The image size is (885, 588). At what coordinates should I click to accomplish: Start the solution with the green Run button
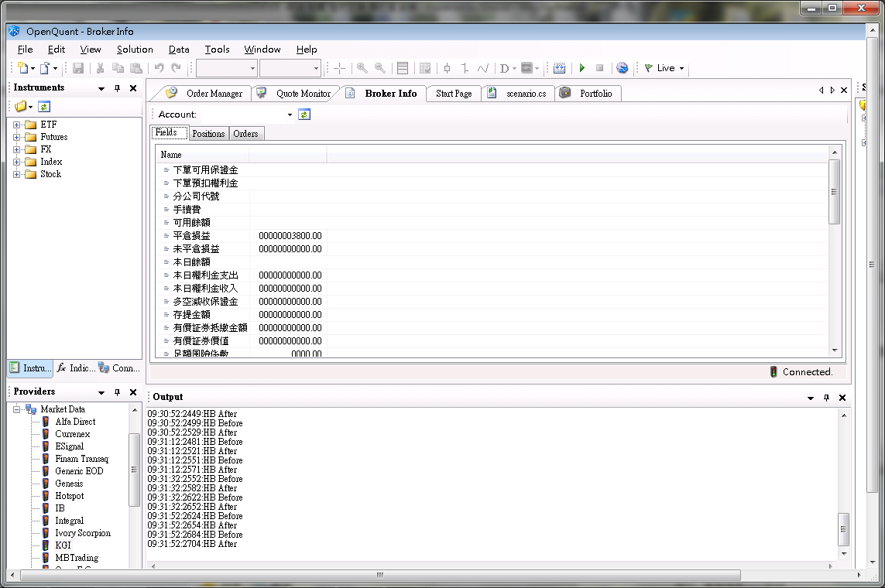582,68
